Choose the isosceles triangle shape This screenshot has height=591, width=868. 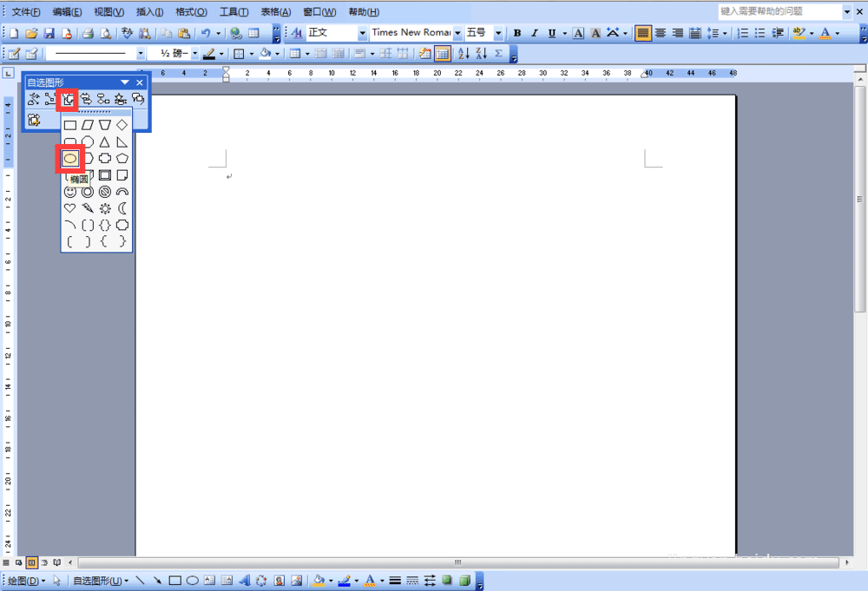pyautogui.click(x=105, y=142)
